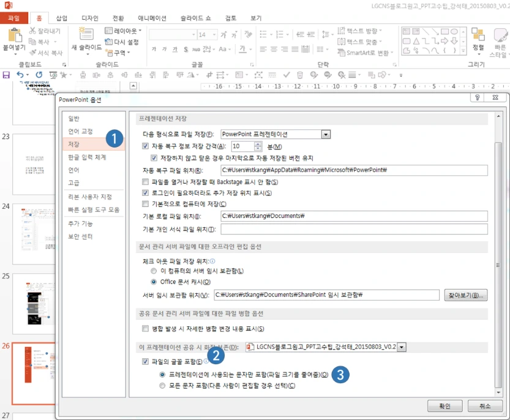Click the Cut (잘라내기) scissors icon
Image resolution: width=510 pixels, height=420 pixels.
[32, 31]
